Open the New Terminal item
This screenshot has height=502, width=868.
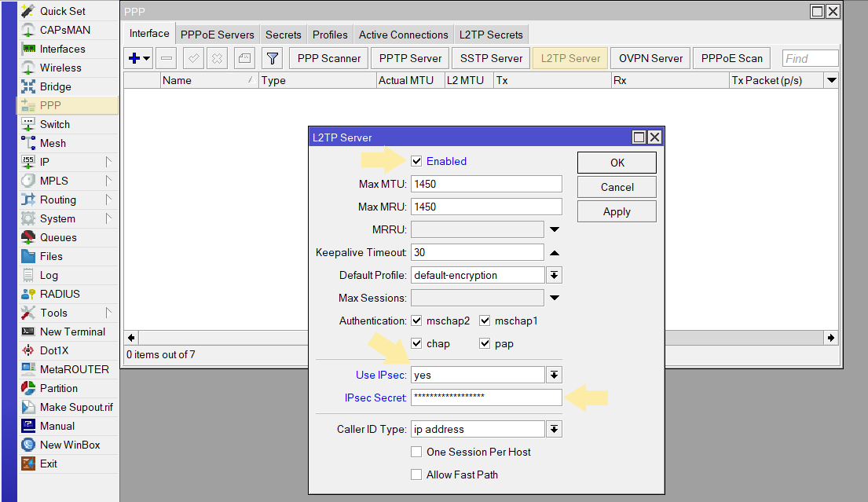click(x=72, y=332)
